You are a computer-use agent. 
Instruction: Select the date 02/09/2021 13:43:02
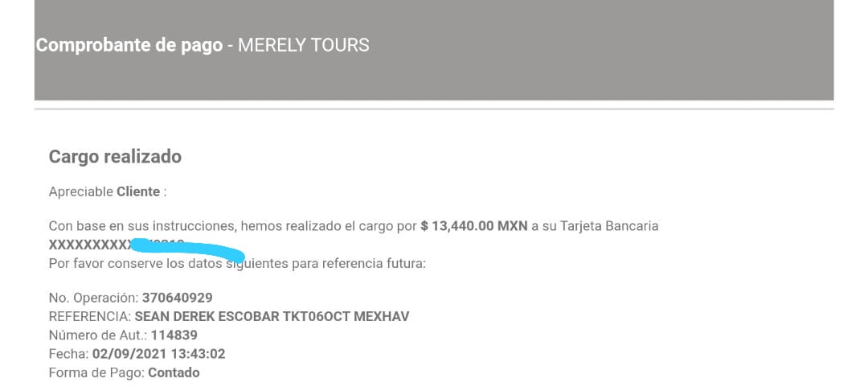click(159, 354)
